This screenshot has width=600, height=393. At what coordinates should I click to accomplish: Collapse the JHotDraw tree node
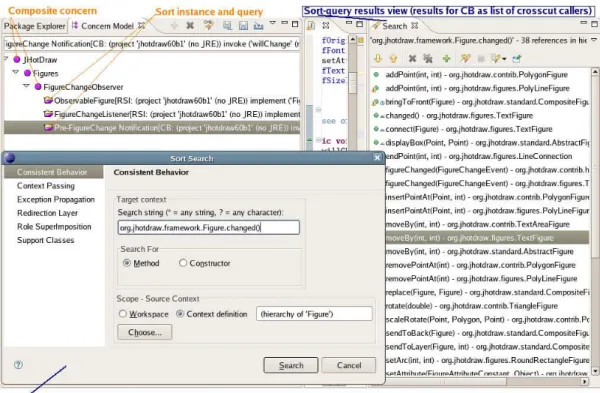[x=6, y=59]
